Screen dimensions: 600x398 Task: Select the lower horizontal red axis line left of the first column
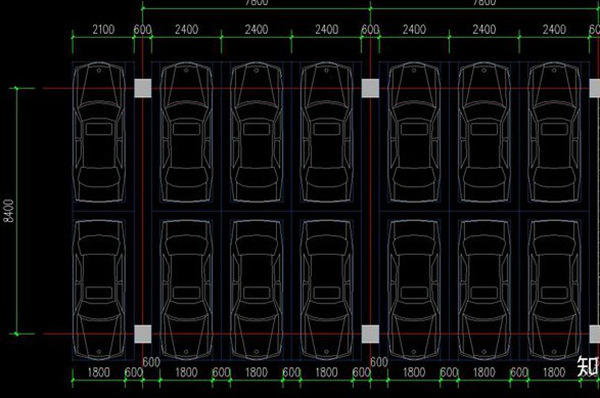[x=88, y=334]
